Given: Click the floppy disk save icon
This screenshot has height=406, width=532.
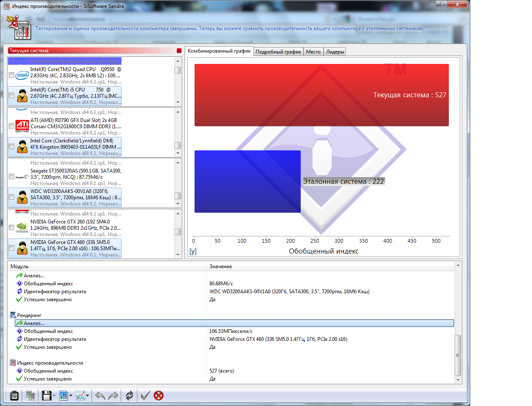Looking at the screenshot, I should 47,396.
